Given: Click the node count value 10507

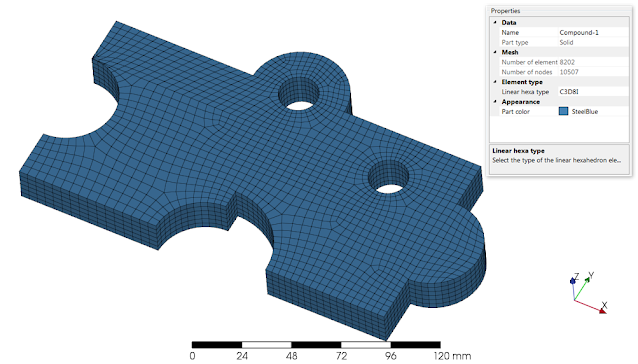Looking at the screenshot, I should click(569, 72).
